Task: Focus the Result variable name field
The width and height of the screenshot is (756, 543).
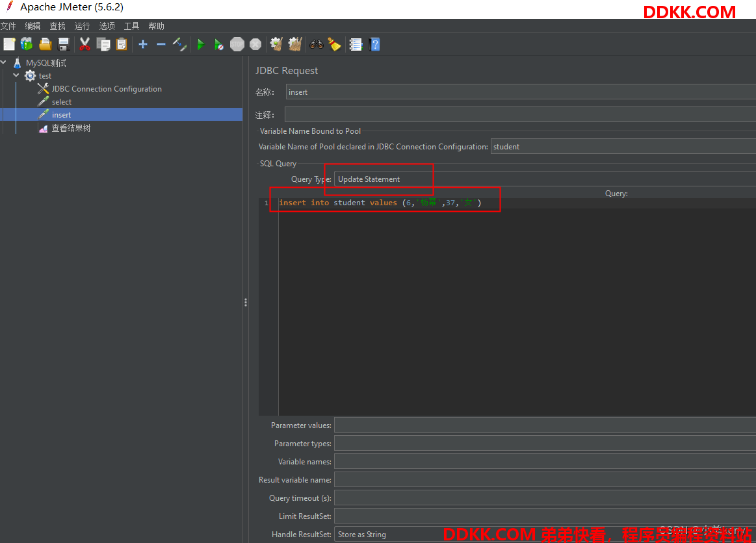Action: tap(545, 480)
